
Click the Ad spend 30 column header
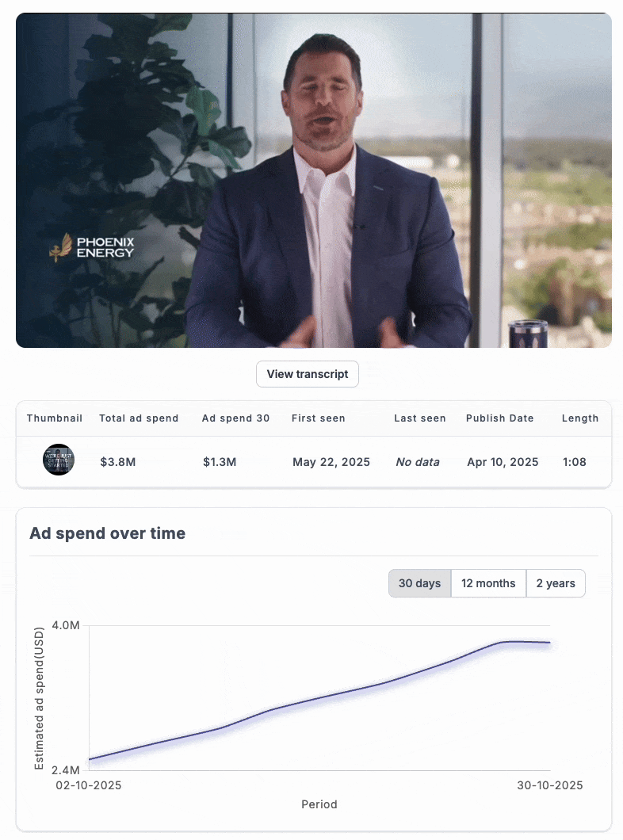tap(234, 418)
